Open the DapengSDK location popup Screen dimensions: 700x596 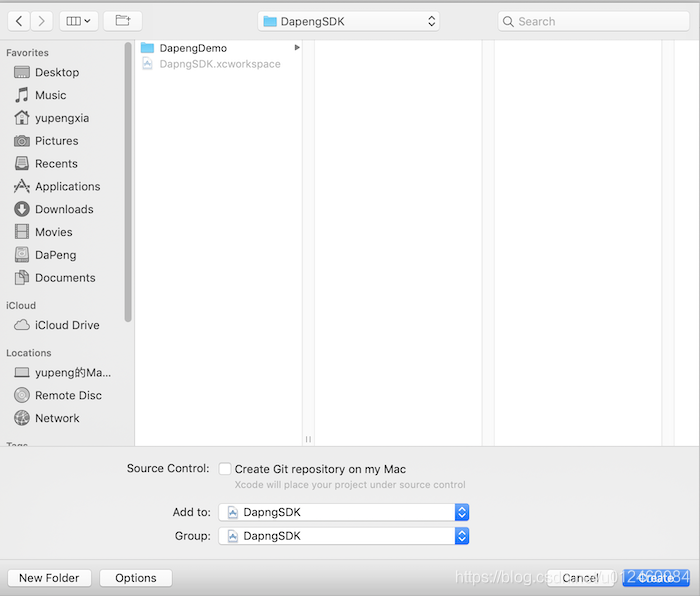point(348,21)
